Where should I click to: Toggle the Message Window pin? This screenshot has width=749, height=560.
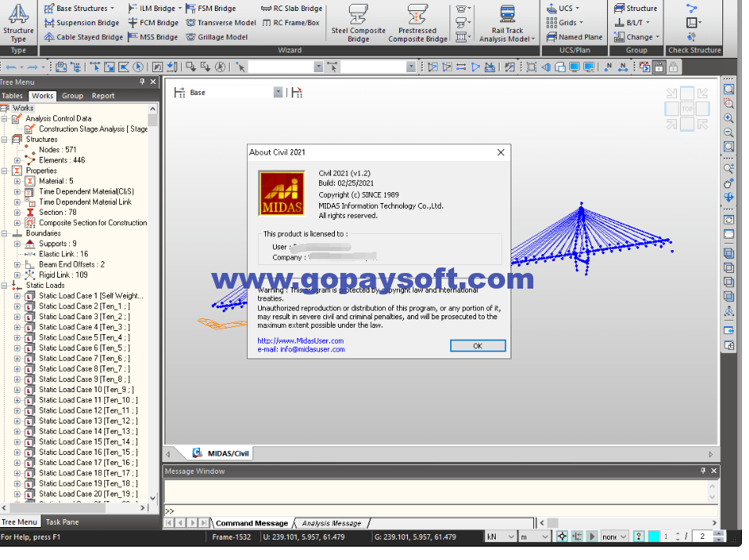point(703,471)
